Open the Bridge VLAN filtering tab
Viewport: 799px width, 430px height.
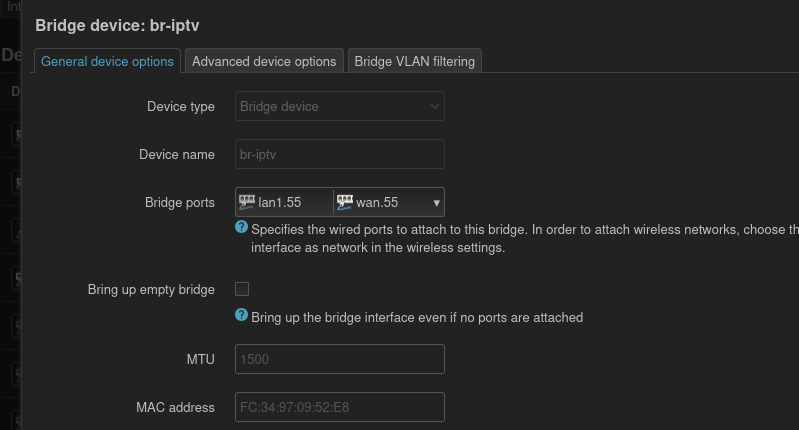tap(414, 61)
